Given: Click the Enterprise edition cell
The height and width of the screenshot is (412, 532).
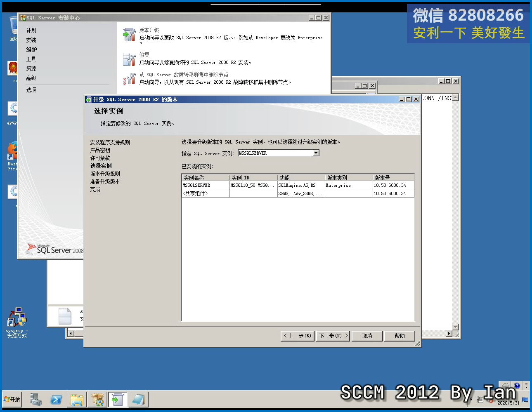Looking at the screenshot, I should tap(349, 185).
